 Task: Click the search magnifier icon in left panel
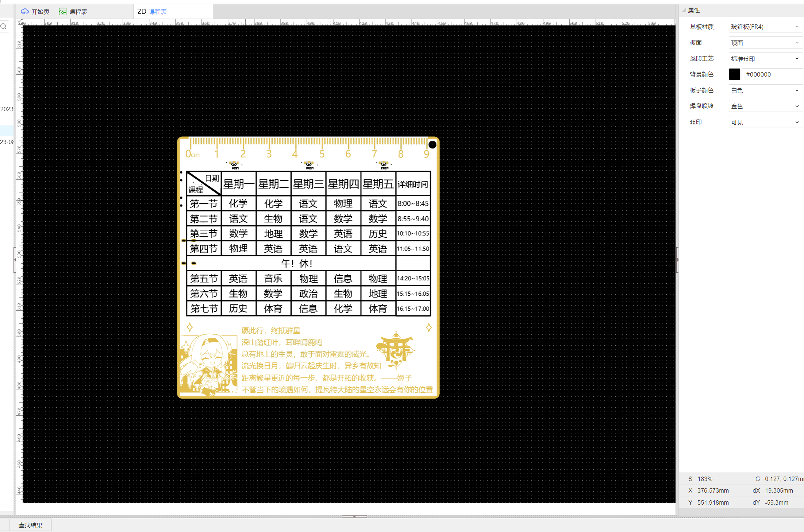4,26
